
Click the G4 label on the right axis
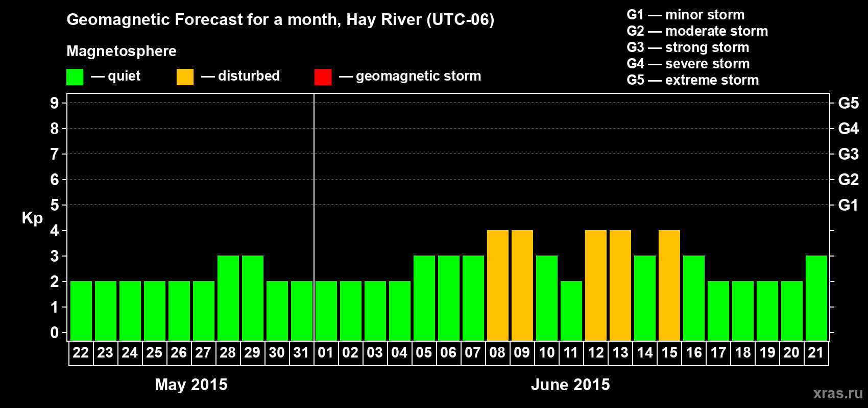click(849, 129)
